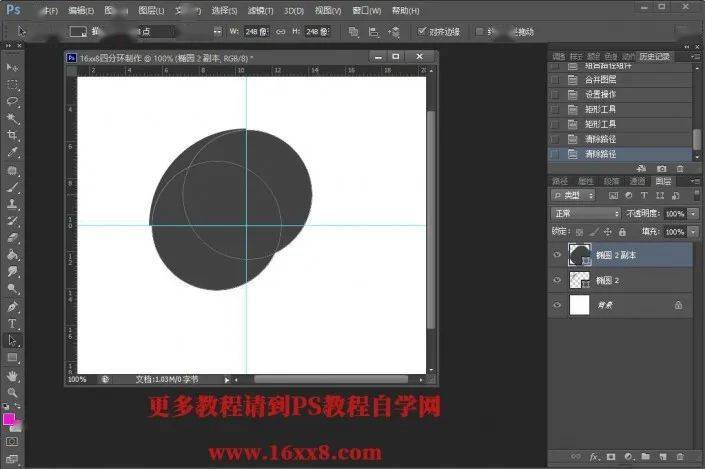Image resolution: width=705 pixels, height=469 pixels.
Task: Click the magenta foreground color swatch
Action: (8, 419)
